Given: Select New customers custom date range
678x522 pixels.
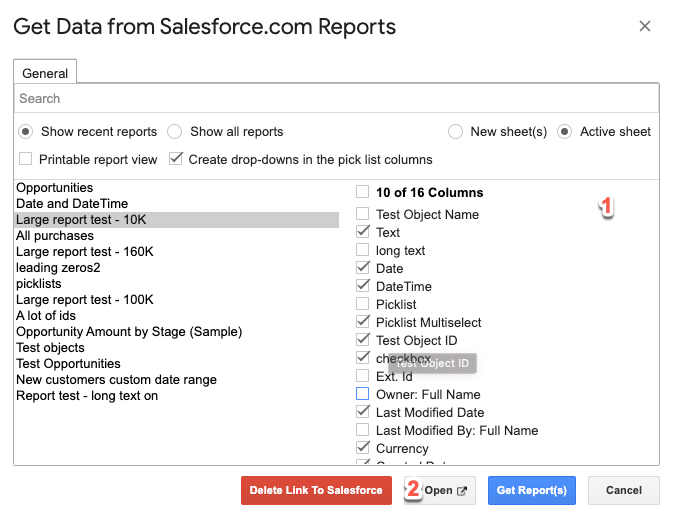Looking at the screenshot, I should point(176,380).
